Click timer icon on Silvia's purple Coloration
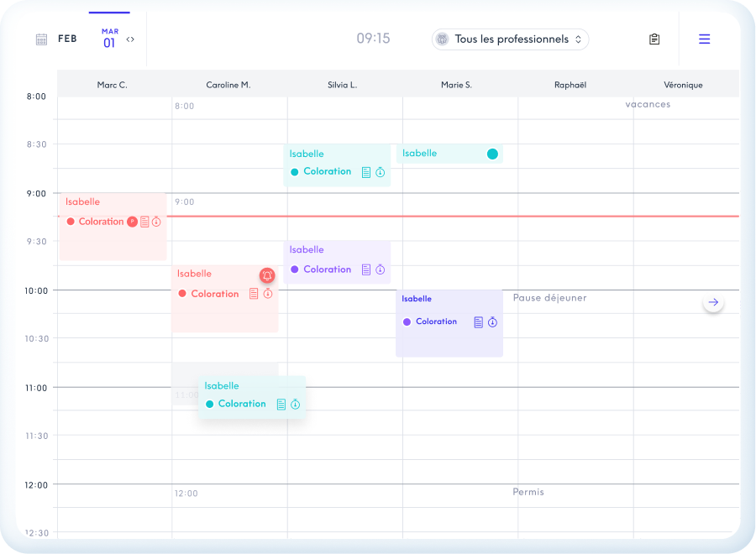The width and height of the screenshot is (756, 554). (x=380, y=269)
